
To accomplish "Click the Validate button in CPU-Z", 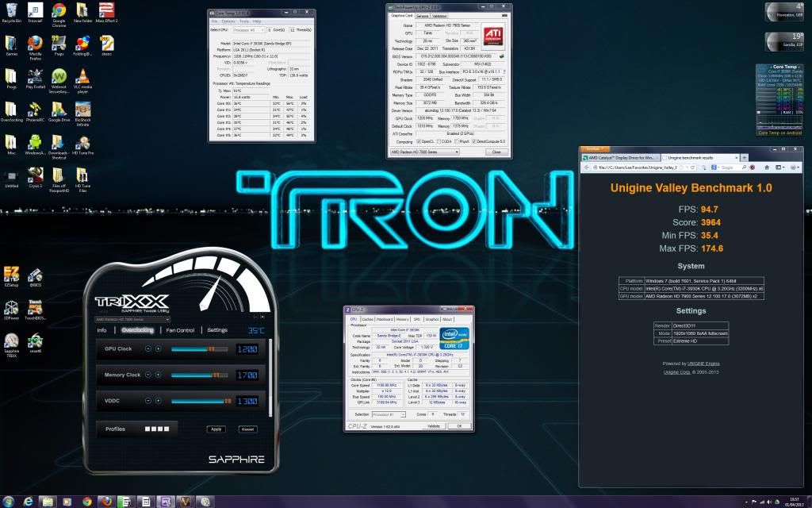I will click(x=434, y=426).
